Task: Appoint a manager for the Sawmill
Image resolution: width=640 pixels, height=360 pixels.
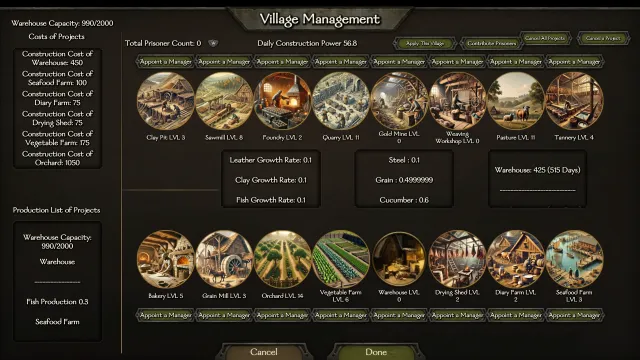Action: 224,62
